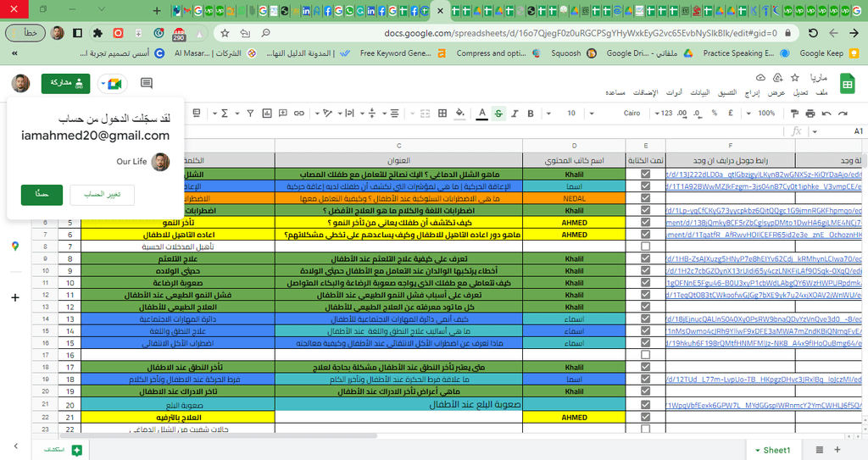Viewport: 868px width, 460px height.
Task: Open the إدراج menu
Action: click(x=753, y=92)
